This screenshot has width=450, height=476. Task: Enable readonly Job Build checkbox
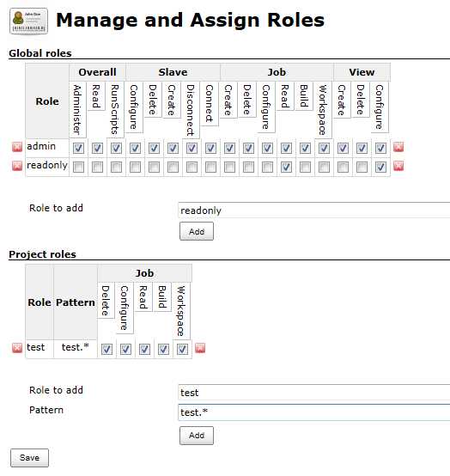point(305,167)
